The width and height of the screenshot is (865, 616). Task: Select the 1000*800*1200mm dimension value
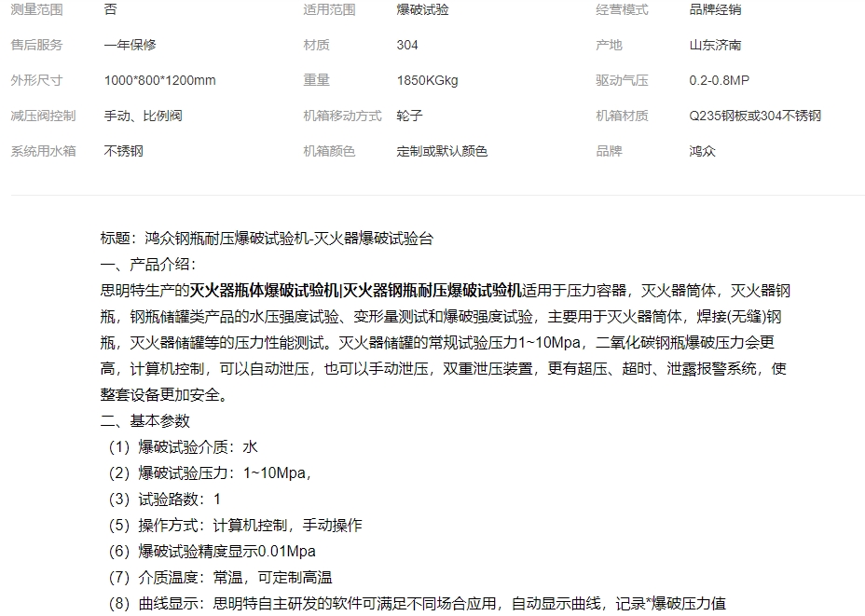point(160,80)
